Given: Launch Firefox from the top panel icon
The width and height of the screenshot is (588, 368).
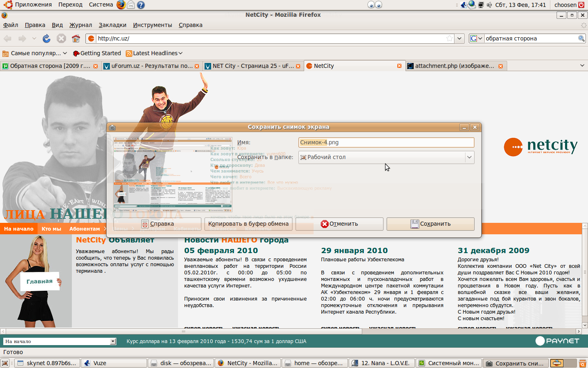Looking at the screenshot, I should [121, 5].
